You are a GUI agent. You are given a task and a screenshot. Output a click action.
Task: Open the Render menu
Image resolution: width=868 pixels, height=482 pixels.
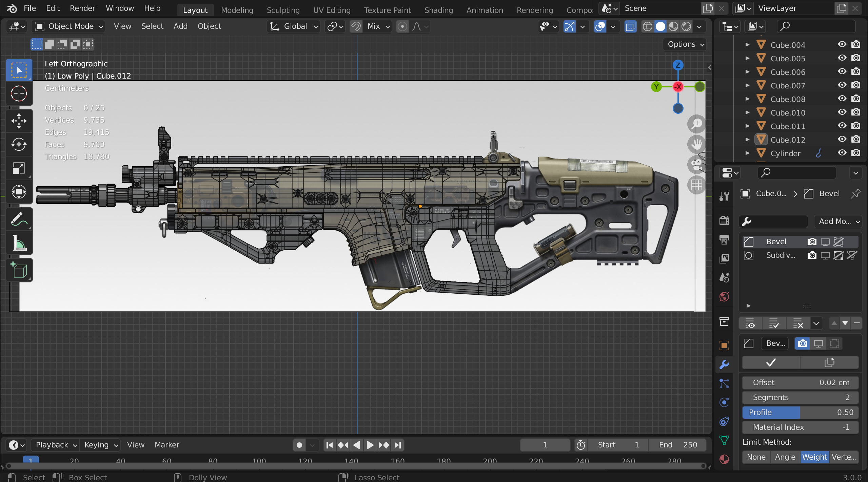(x=82, y=8)
